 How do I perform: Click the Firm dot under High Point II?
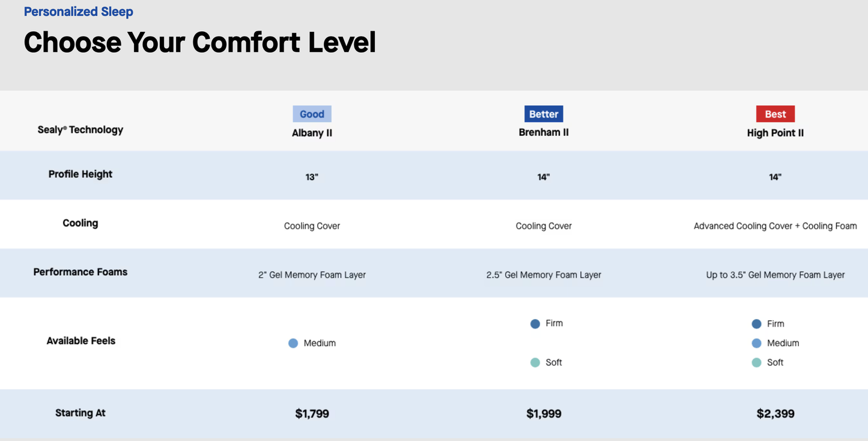coord(756,324)
